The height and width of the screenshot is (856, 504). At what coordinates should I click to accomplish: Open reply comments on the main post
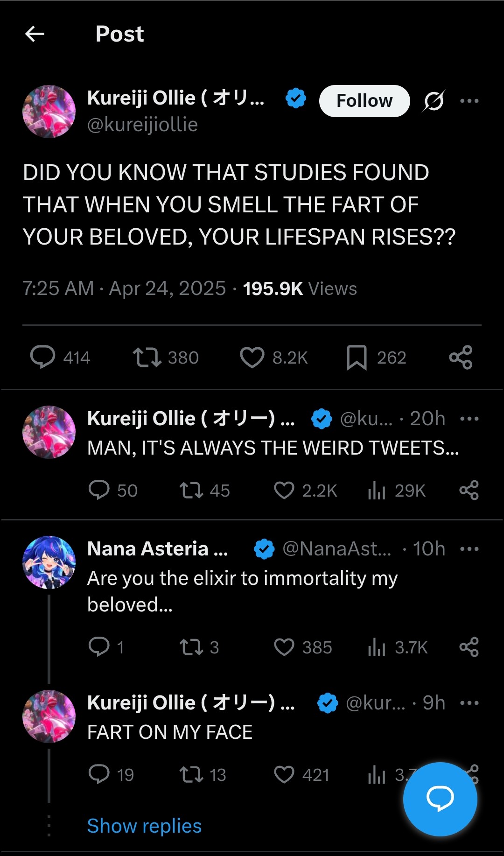tap(43, 358)
